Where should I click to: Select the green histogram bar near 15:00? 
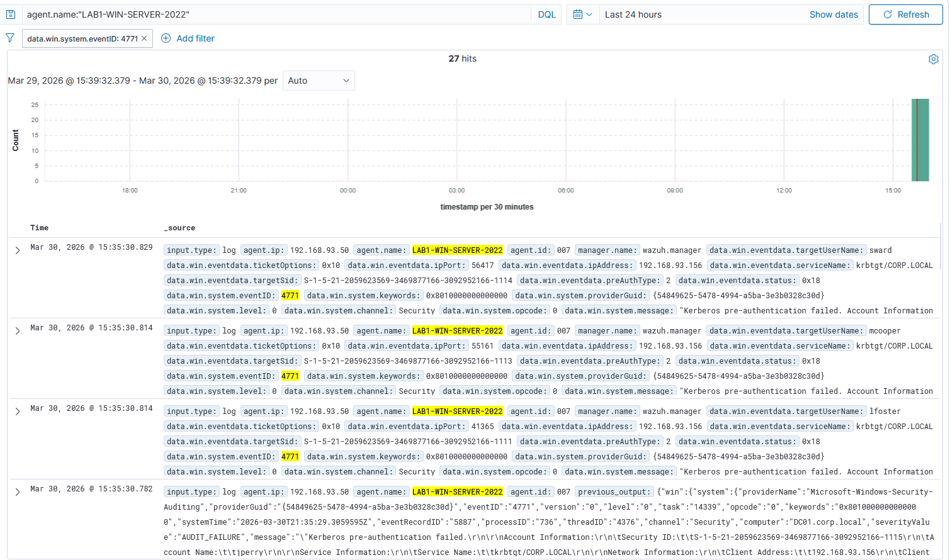(920, 140)
